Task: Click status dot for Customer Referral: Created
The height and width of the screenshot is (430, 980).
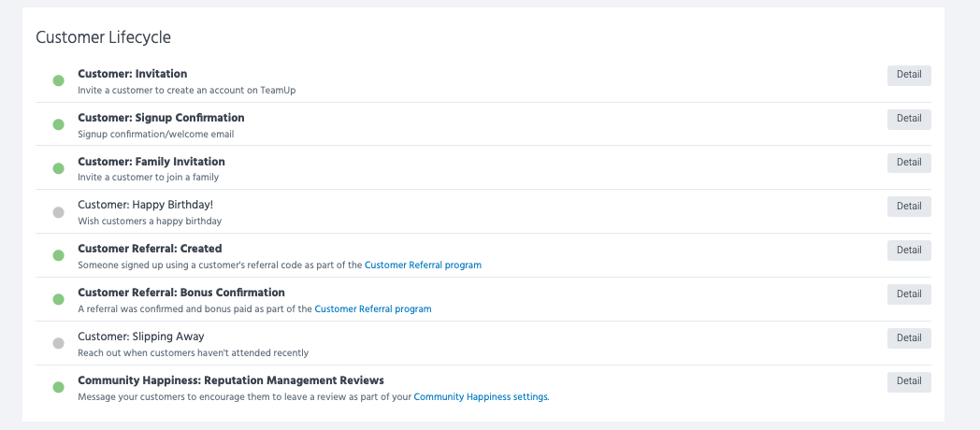Action: pos(58,255)
